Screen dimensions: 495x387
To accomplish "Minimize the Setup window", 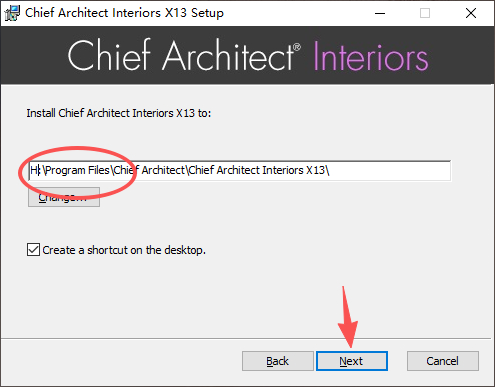I will [x=380, y=13].
